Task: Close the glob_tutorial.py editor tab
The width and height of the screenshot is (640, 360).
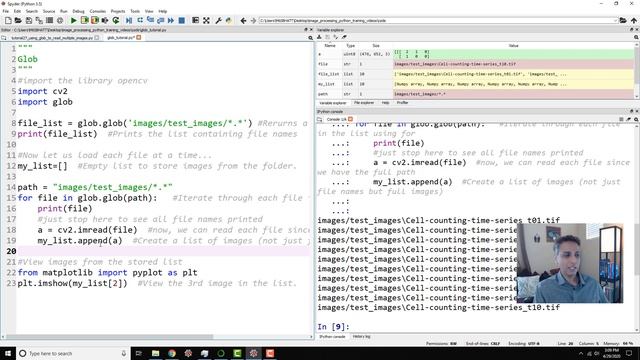Action: coord(139,38)
